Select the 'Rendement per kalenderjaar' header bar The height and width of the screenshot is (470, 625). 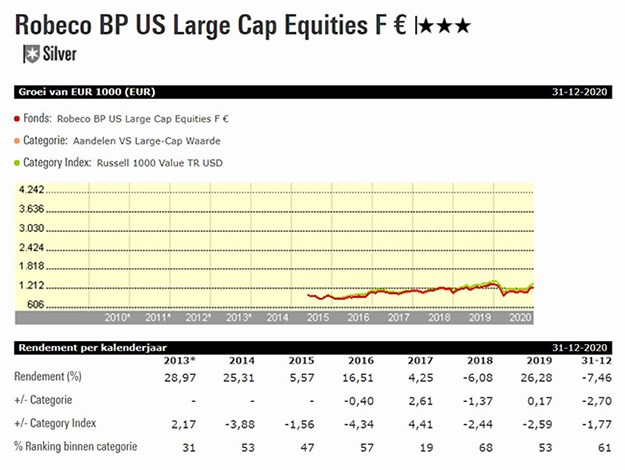[x=312, y=346]
